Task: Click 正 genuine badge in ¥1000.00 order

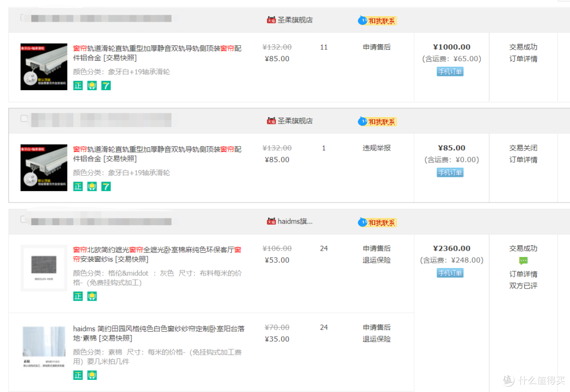Action: coord(78,86)
